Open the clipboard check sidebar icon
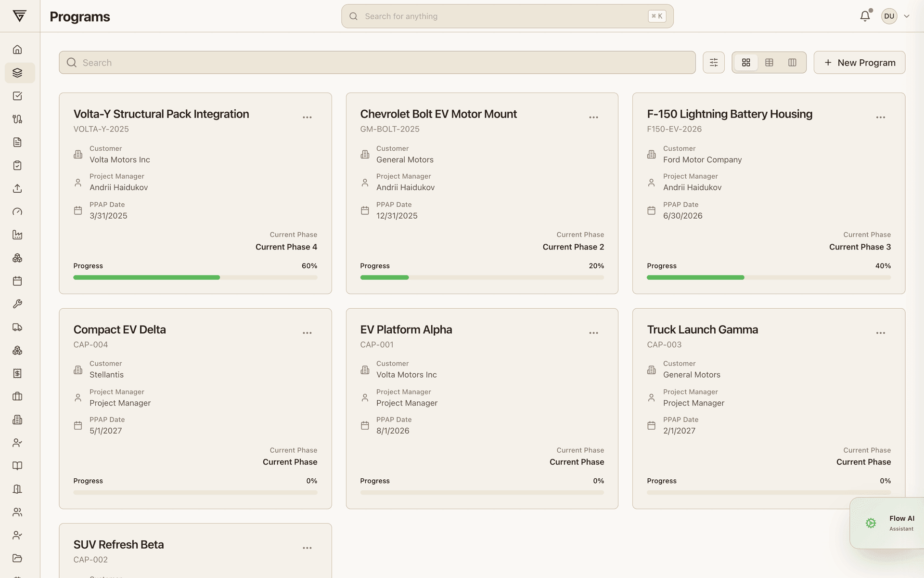924x578 pixels. [17, 165]
